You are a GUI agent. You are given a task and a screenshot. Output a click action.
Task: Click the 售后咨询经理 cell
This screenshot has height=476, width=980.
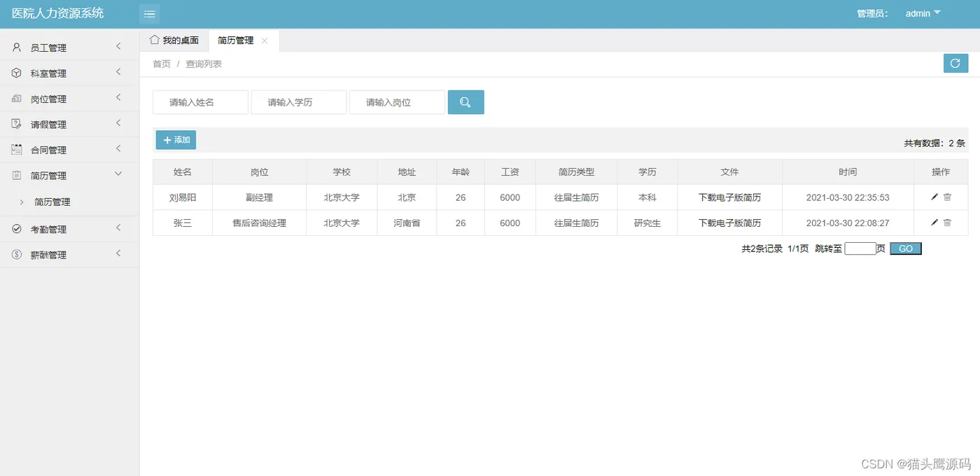coord(259,223)
